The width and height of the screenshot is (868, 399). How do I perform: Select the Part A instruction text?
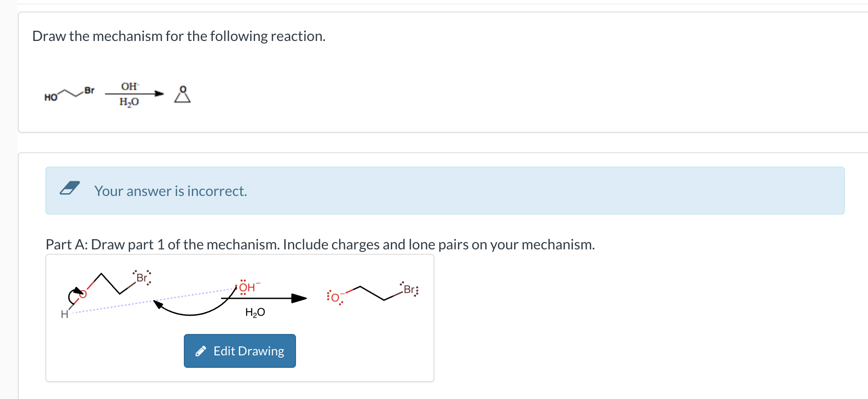point(320,244)
